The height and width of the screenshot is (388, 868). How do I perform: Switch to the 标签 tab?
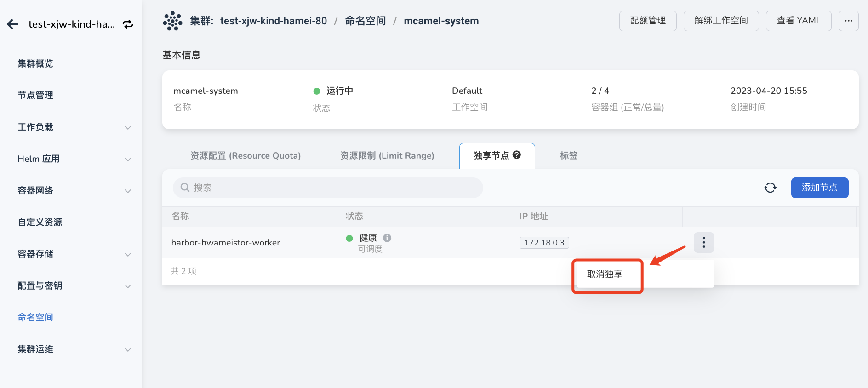tap(569, 155)
